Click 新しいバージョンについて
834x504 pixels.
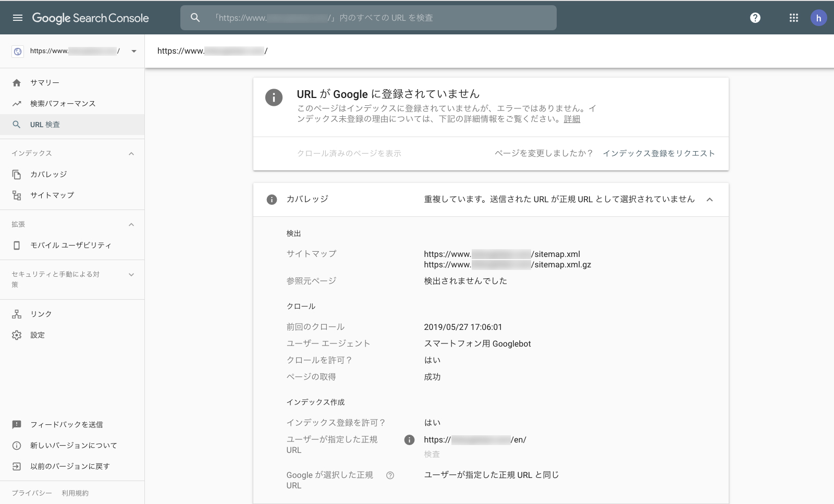click(x=72, y=446)
